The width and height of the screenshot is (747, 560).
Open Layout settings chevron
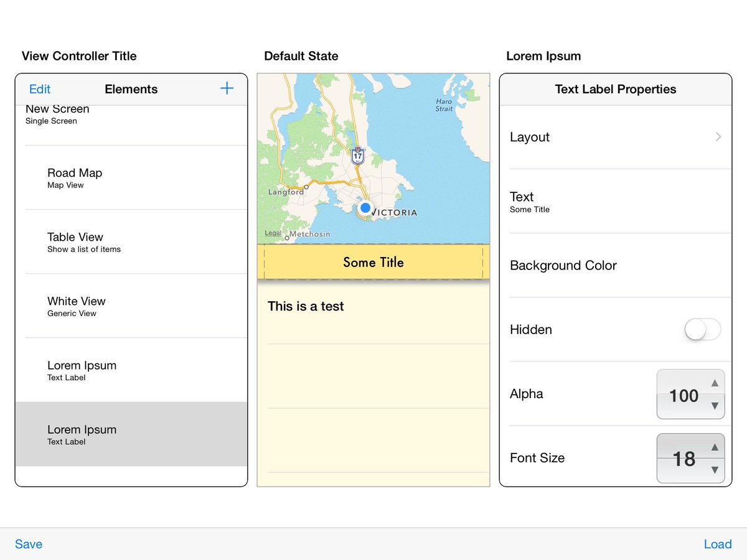coord(718,137)
